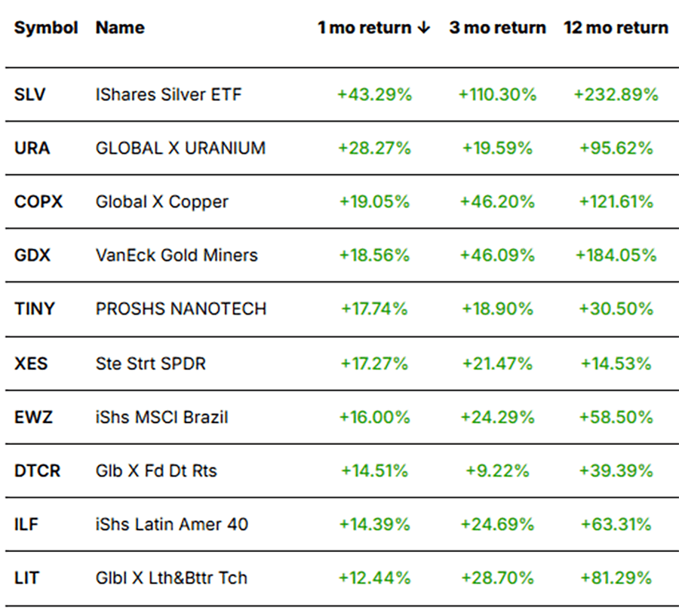Viewport: 679px width, 616px height.
Task: Click the sort arrow beside 1 mo return
Action: 423,28
